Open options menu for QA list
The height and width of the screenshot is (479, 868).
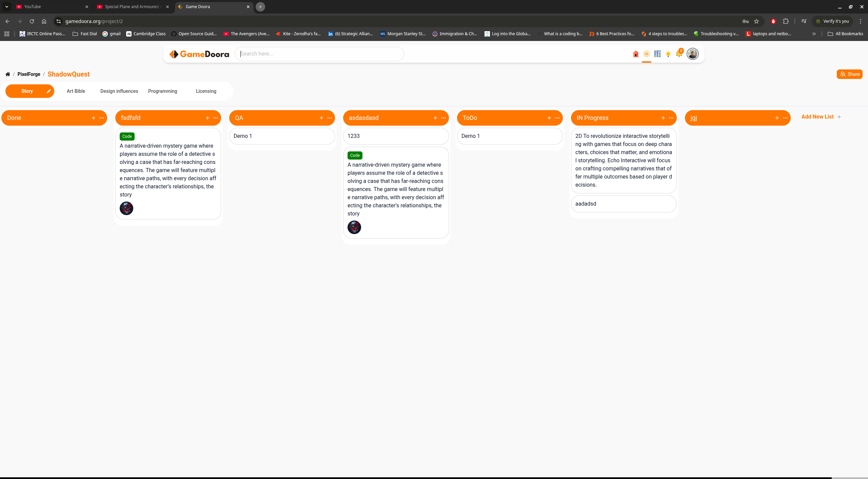[330, 118]
